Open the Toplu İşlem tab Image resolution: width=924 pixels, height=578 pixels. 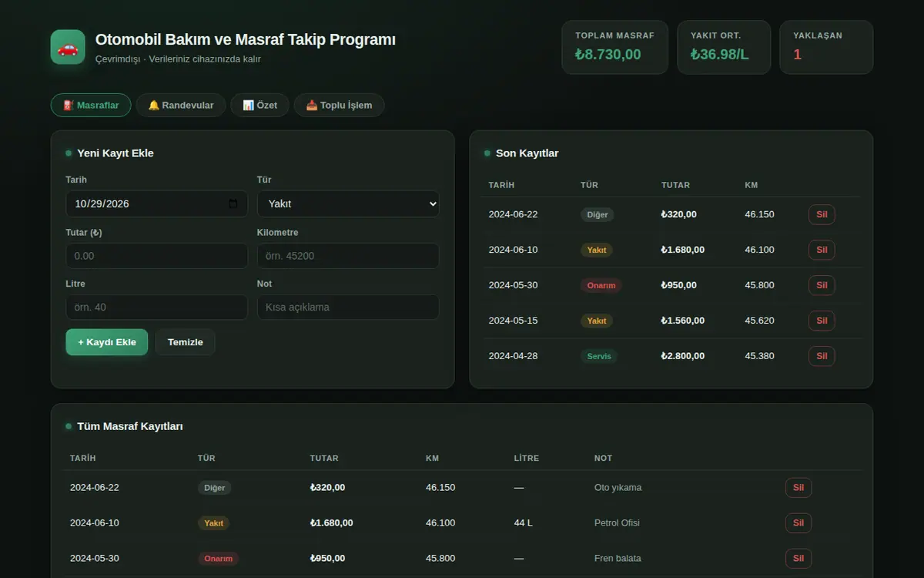tap(339, 105)
